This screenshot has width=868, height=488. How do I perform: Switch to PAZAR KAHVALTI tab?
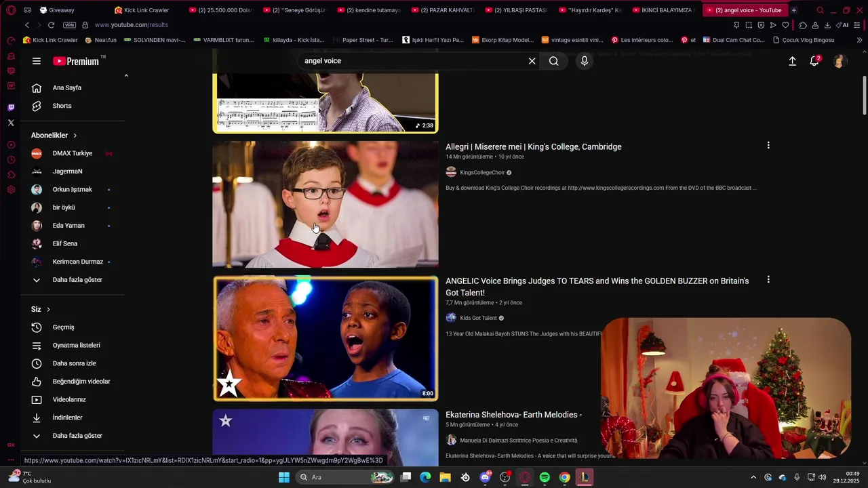444,10
